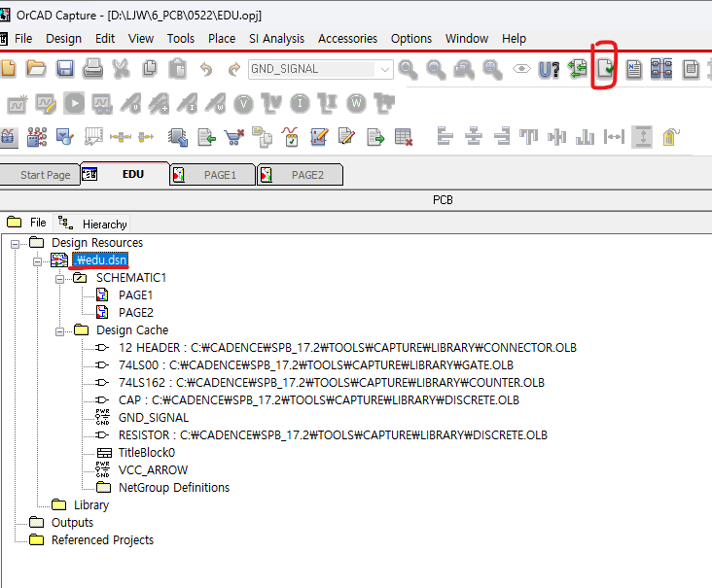
Task: Click the Create Netlist icon
Action: (x=634, y=69)
